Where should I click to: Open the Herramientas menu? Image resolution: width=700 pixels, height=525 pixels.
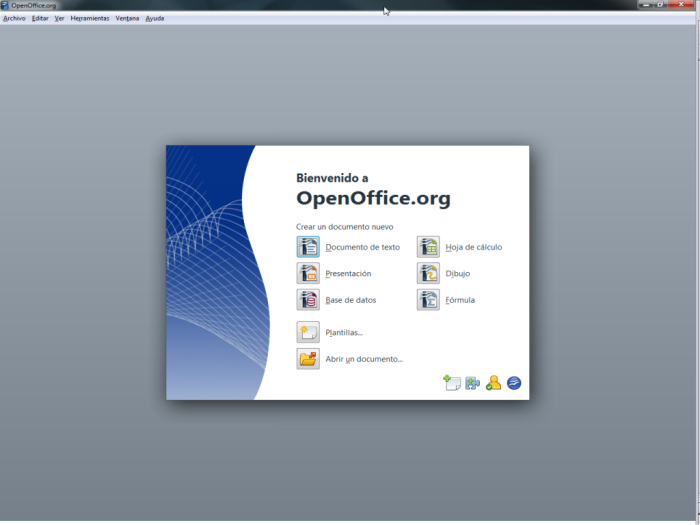(x=90, y=18)
